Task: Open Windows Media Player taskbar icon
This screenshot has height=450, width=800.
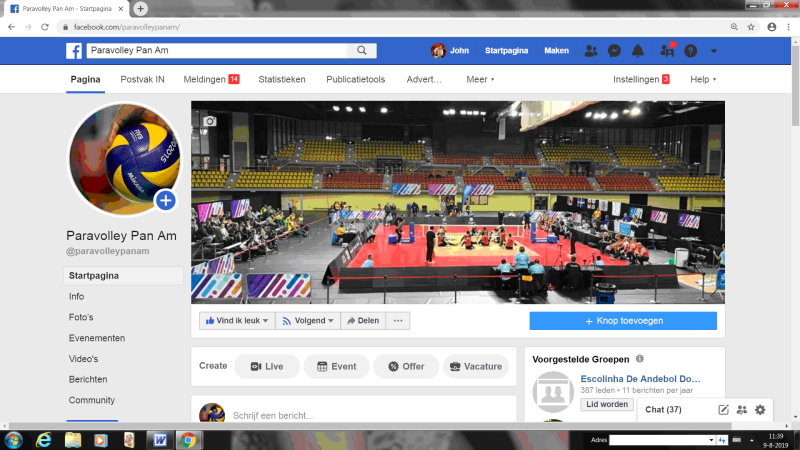Action: pos(101,440)
